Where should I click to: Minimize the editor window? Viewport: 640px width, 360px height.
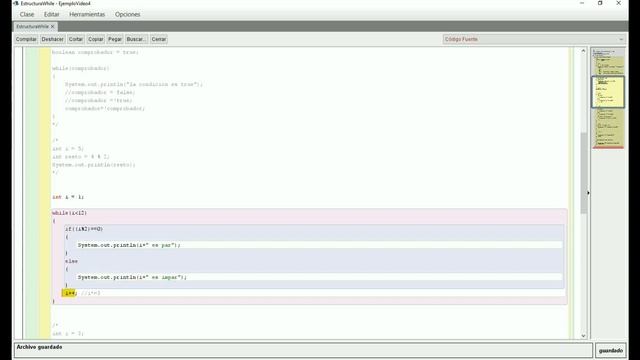point(582,3)
